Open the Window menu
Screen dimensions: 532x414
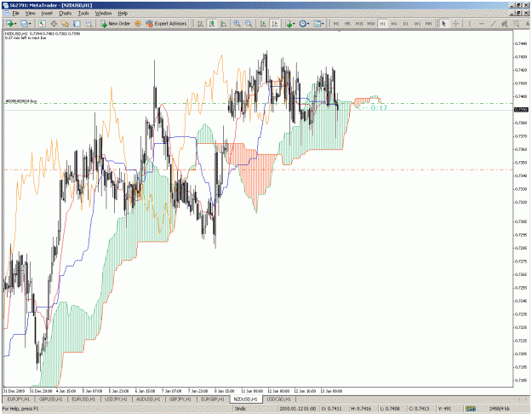103,14
